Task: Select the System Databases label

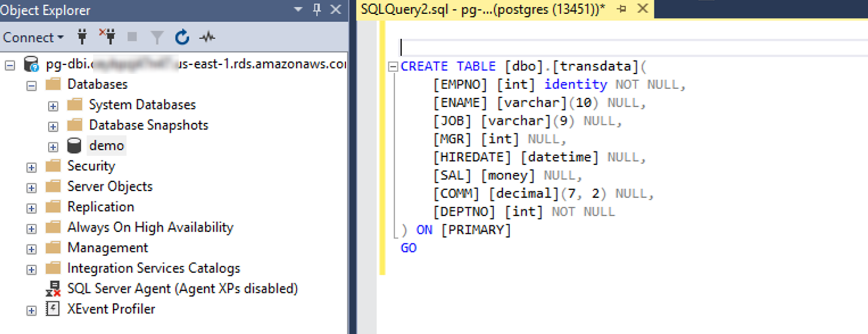Action: point(142,105)
